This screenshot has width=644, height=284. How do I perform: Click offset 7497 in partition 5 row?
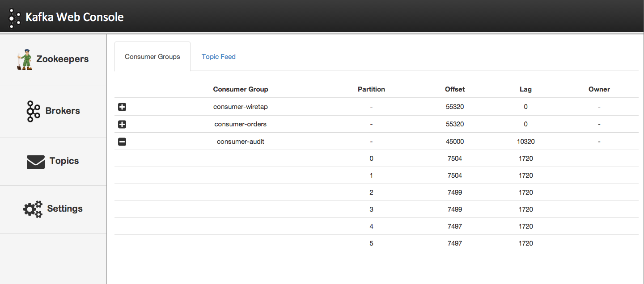coord(455,243)
